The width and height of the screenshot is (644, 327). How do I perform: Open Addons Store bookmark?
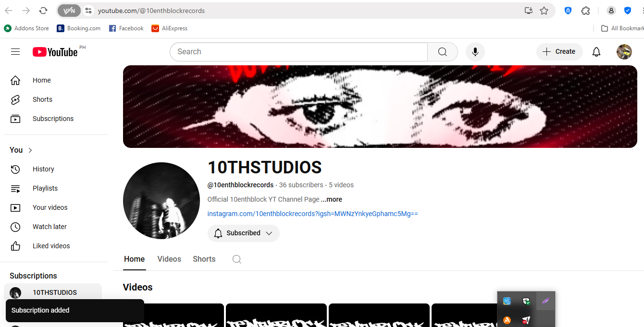[27, 28]
